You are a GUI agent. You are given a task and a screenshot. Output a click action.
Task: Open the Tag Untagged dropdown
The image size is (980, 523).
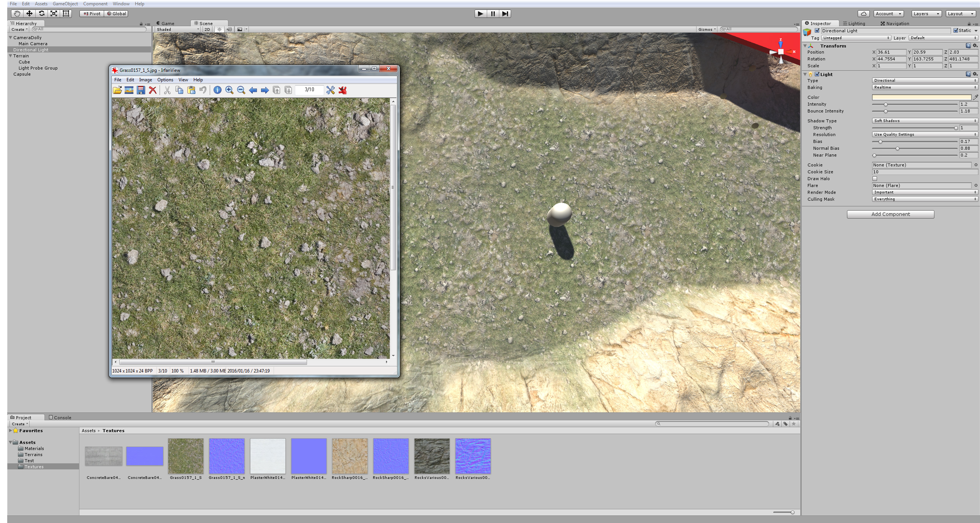point(856,38)
